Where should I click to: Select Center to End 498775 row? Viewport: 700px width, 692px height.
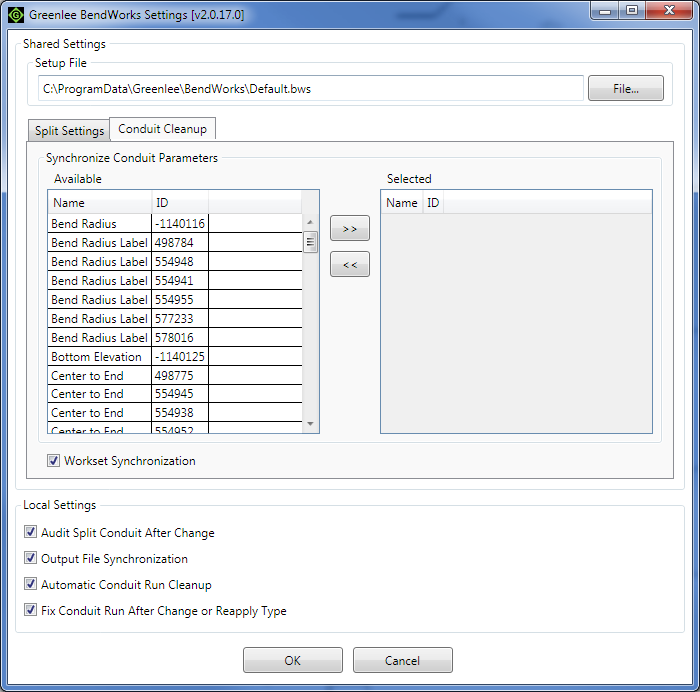click(x=175, y=375)
